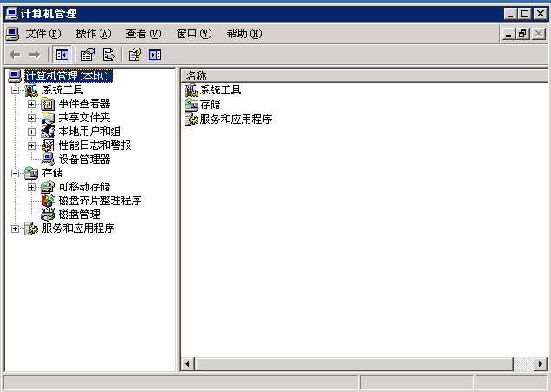
Task: Expand the 事件查看器 tree node
Action: (x=32, y=104)
